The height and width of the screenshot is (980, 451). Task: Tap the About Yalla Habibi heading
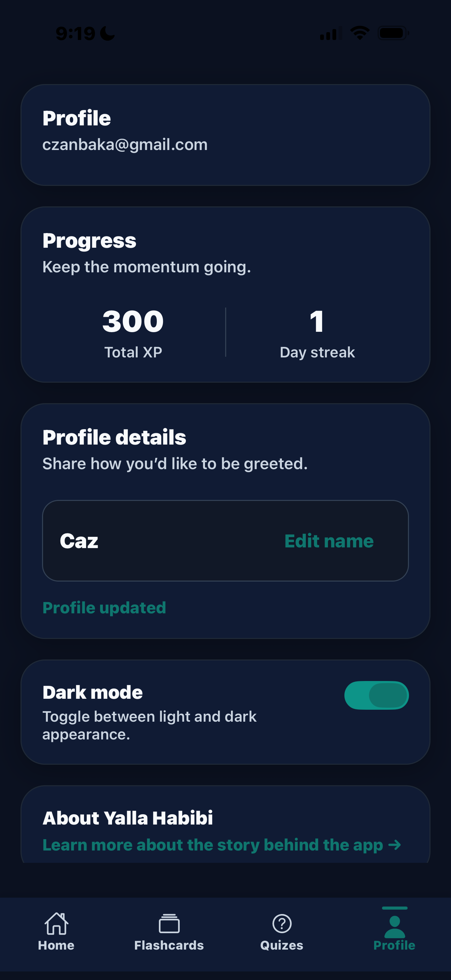coord(128,818)
